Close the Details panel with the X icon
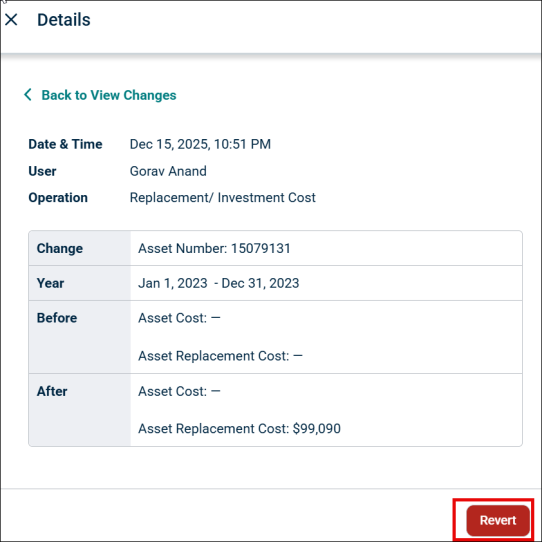Viewport: 542px width, 542px height. pyautogui.click(x=11, y=20)
